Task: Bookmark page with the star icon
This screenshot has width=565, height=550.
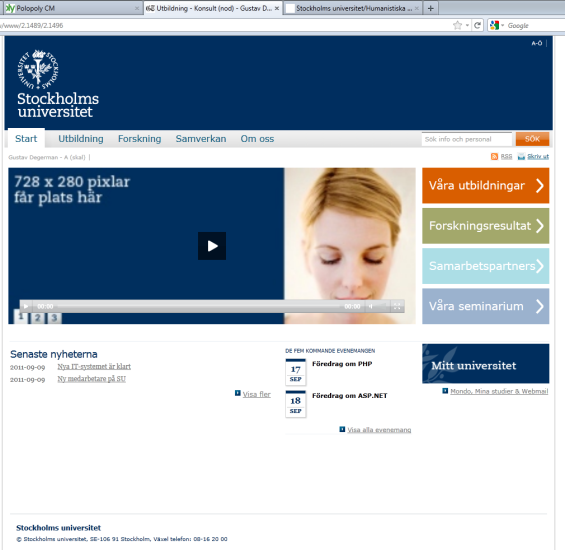Action: click(x=457, y=25)
